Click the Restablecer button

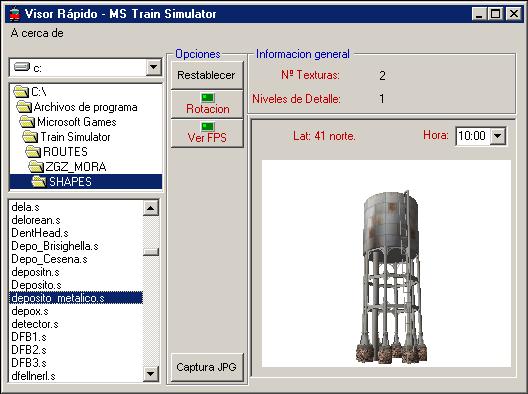pos(206,75)
